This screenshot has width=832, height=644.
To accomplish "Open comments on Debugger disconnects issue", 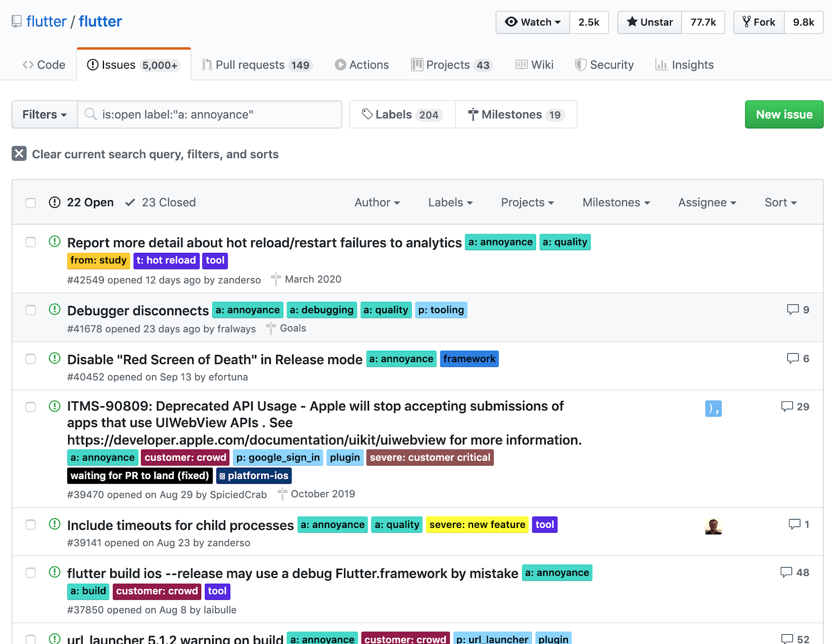I will pyautogui.click(x=798, y=310).
